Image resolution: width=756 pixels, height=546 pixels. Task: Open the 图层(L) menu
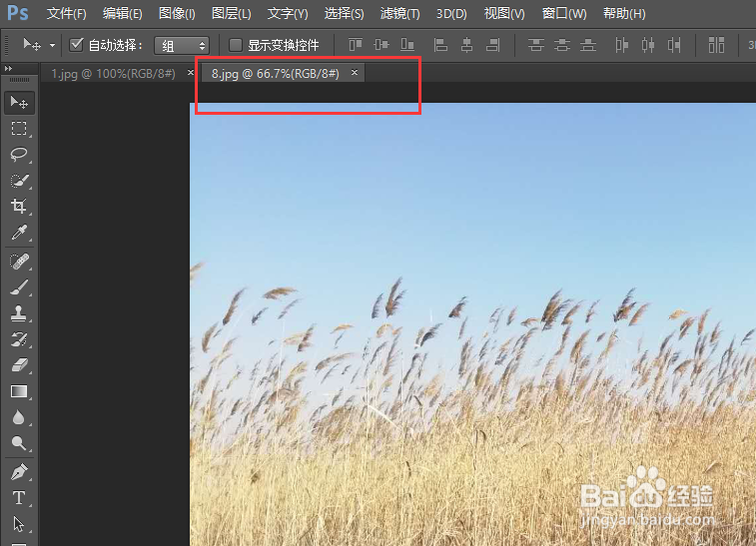tap(232, 13)
